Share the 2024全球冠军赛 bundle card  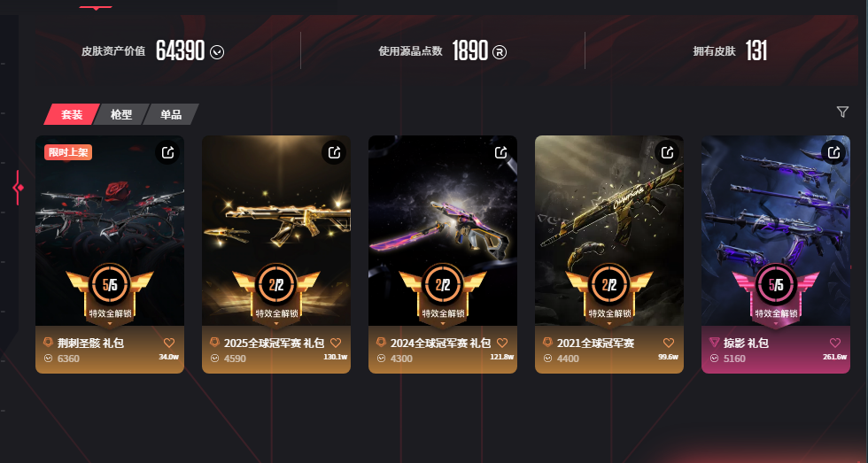coord(501,152)
